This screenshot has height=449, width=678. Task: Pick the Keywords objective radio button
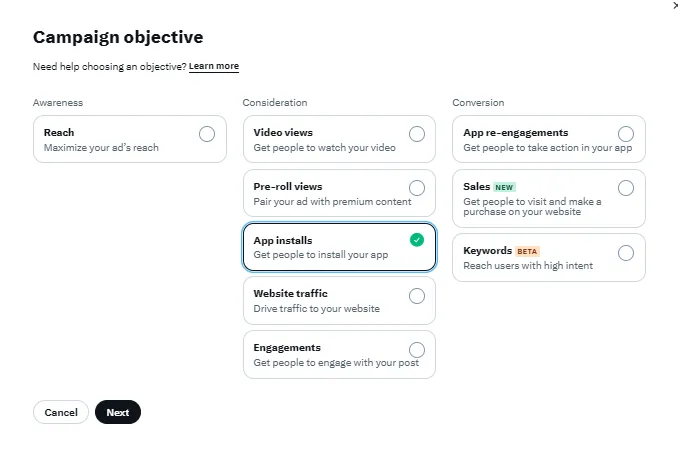pos(626,253)
